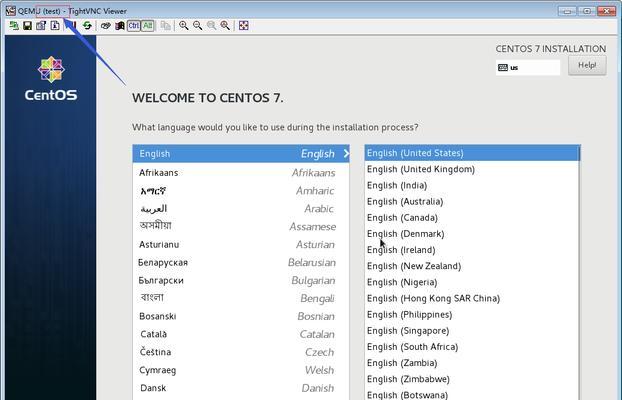The image size is (622, 400).
Task: Choose English (Zimbabwe) locale
Action: pos(472,379)
